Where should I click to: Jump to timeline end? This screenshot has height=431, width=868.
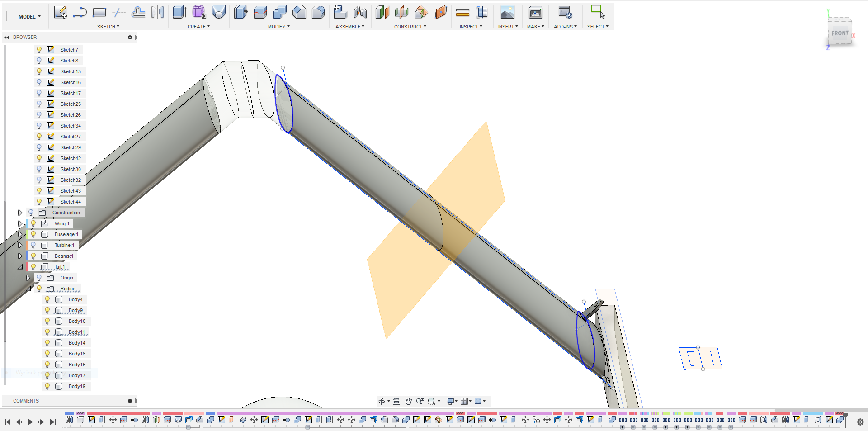coord(52,422)
